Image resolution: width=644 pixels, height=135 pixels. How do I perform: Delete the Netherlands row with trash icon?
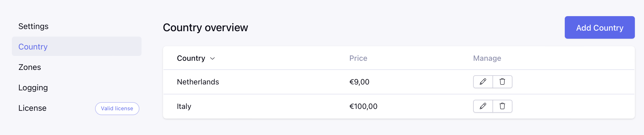click(502, 82)
